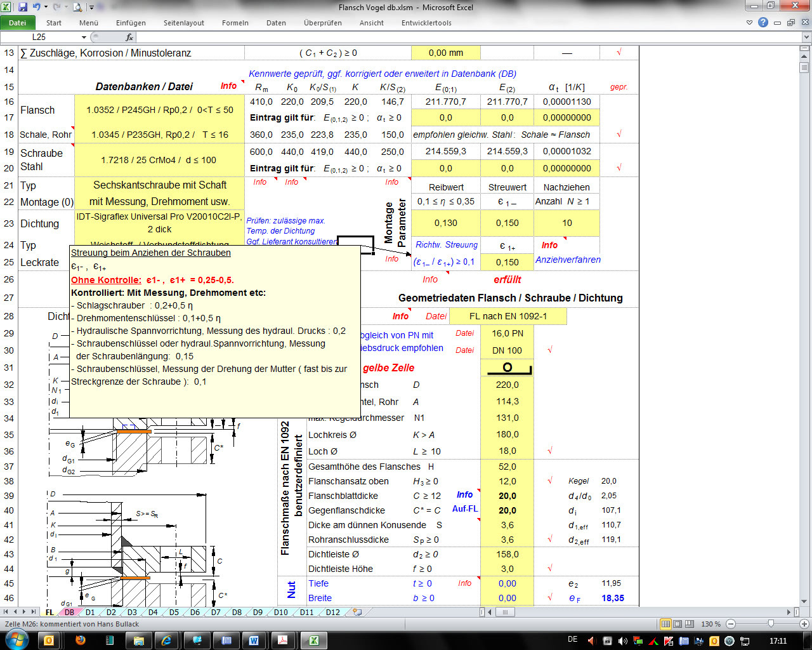Switch to Page Layout view in status bar

click(678, 624)
